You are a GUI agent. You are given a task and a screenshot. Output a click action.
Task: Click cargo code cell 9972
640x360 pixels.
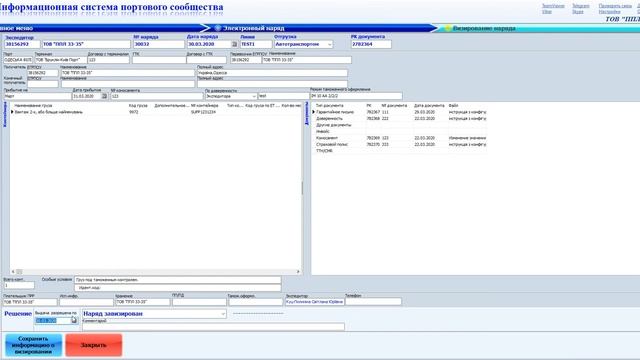click(x=133, y=112)
